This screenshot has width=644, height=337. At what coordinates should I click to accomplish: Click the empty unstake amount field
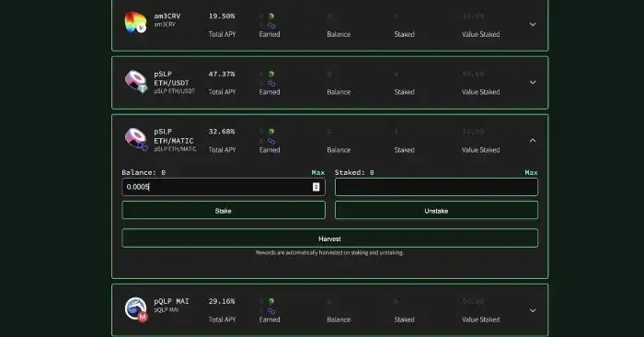point(436,187)
